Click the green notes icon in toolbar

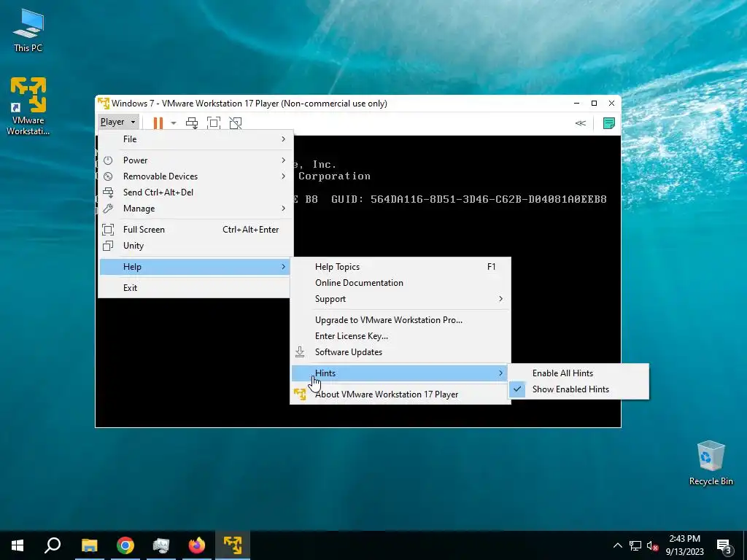point(609,122)
